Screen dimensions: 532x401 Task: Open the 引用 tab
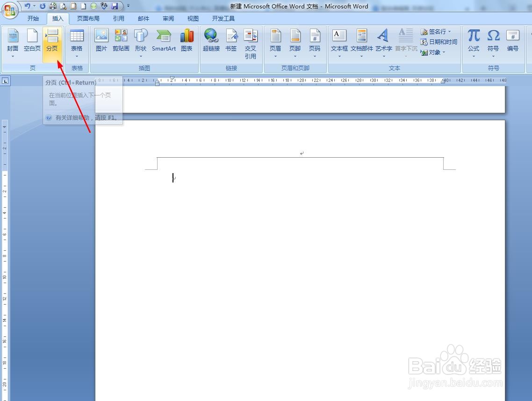pos(118,18)
